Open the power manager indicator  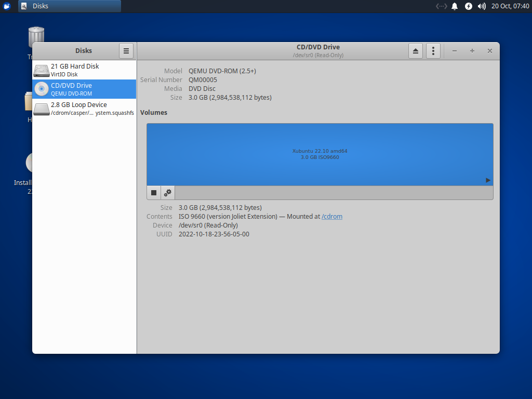coord(469,6)
